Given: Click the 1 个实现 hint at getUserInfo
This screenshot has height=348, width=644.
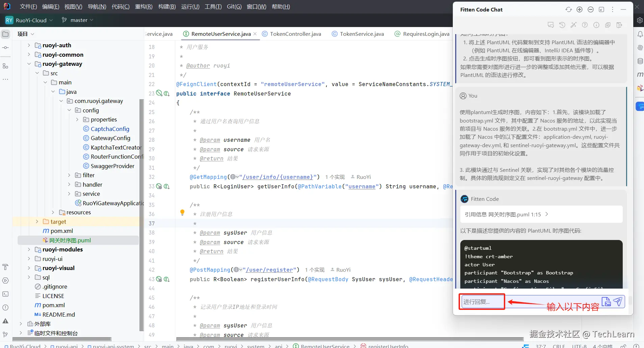Looking at the screenshot, I should [335, 177].
